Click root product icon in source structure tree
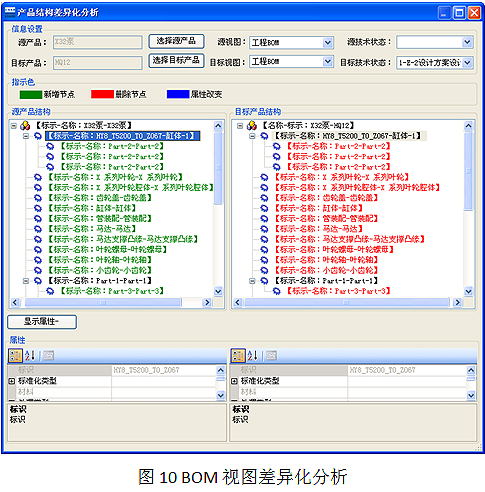This screenshot has height=492, width=485. pos(25,126)
